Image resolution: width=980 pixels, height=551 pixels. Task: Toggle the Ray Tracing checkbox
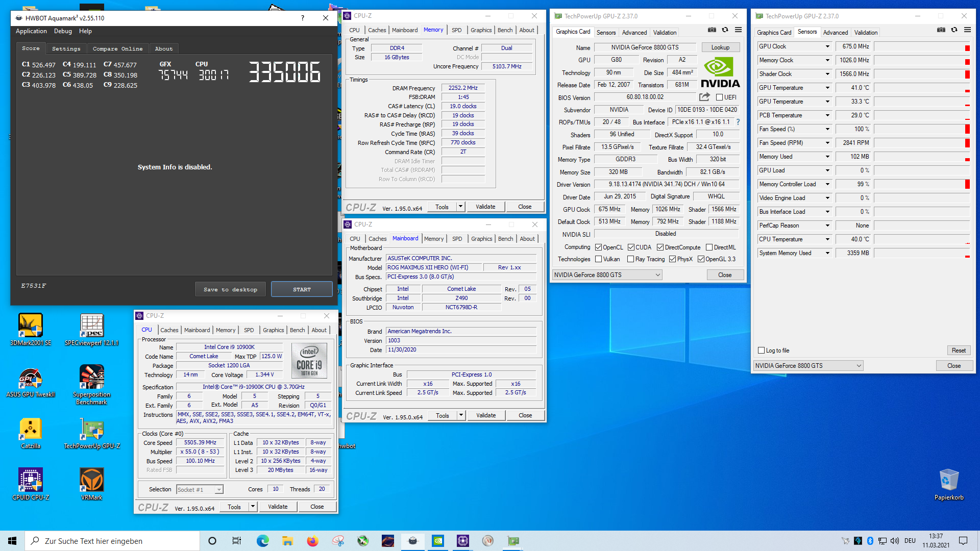[x=630, y=259]
